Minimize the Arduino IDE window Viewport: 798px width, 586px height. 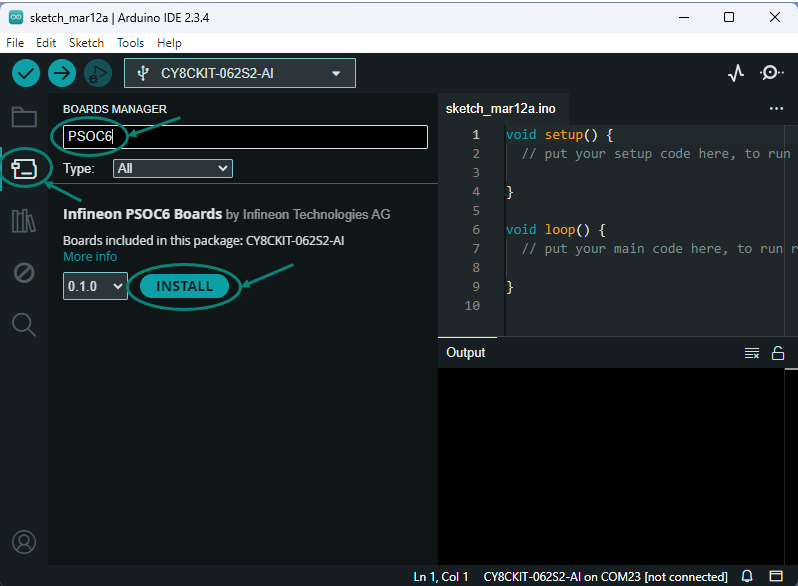pos(684,17)
